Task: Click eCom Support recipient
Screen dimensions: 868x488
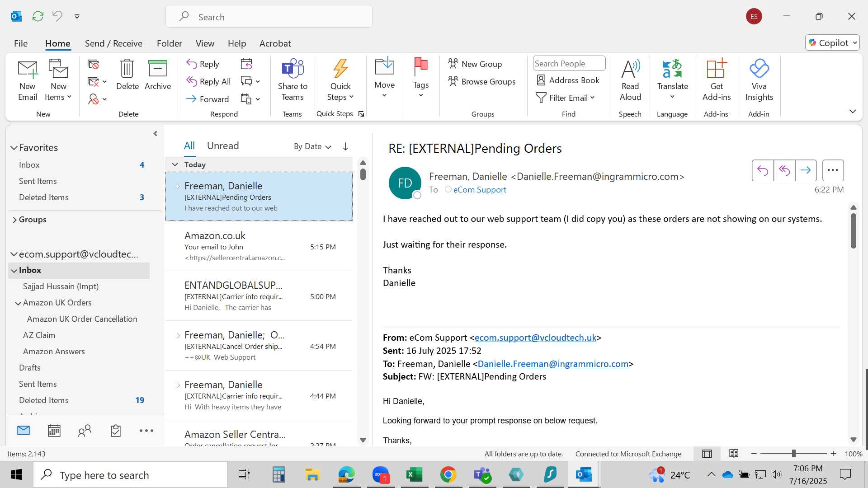Action: pos(480,190)
